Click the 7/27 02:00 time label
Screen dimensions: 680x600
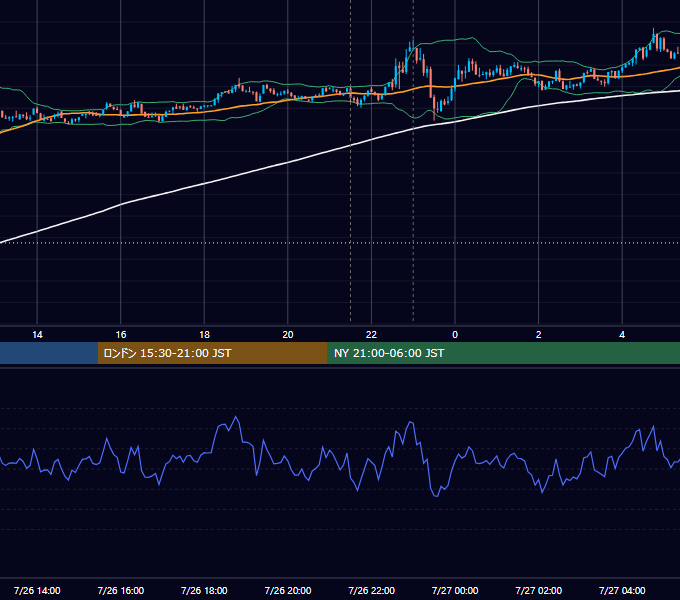tap(539, 590)
